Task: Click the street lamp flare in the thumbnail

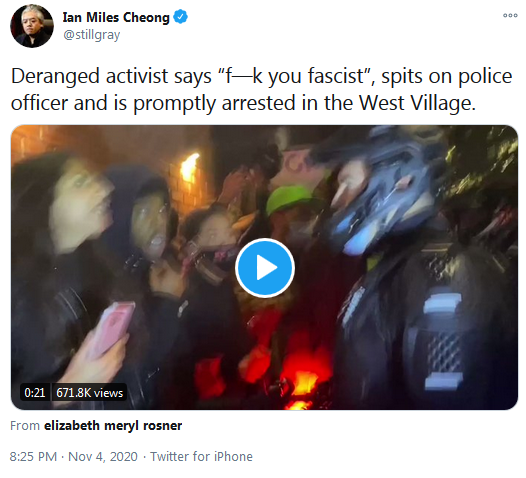Action: [x=190, y=168]
